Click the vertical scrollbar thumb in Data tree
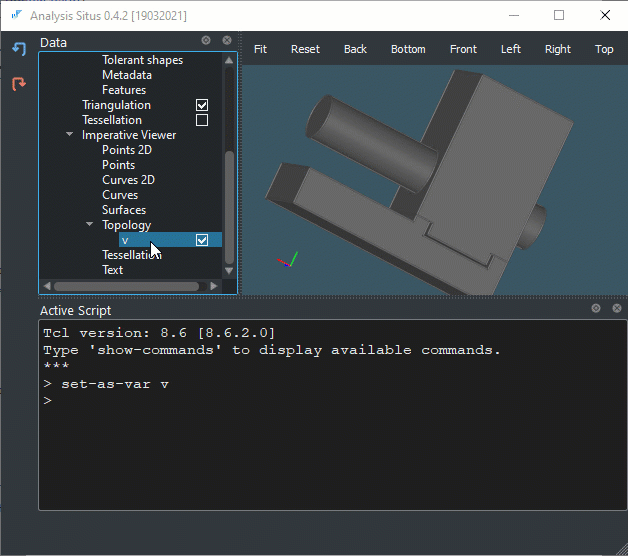The width and height of the screenshot is (628, 556). (x=229, y=207)
